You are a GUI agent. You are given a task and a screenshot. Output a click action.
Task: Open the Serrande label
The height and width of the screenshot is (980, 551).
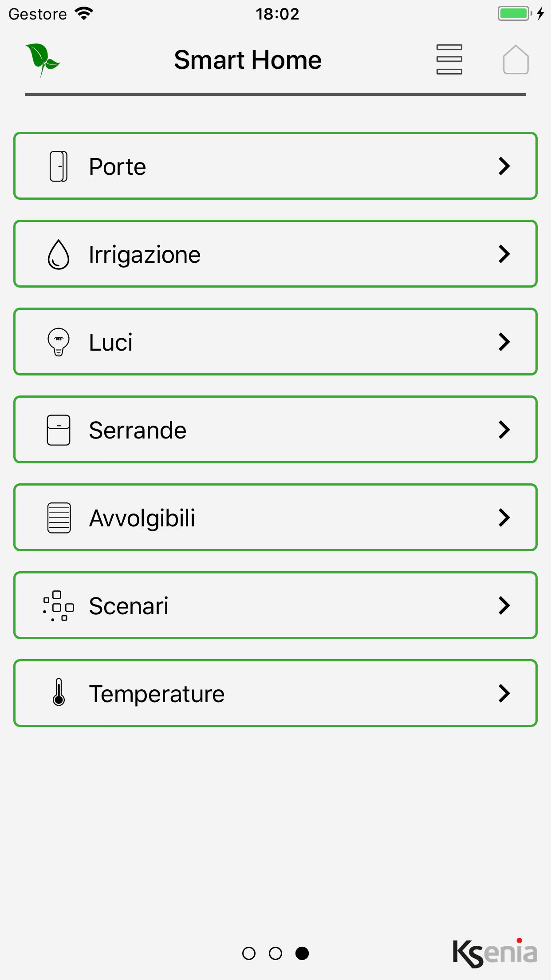138,431
